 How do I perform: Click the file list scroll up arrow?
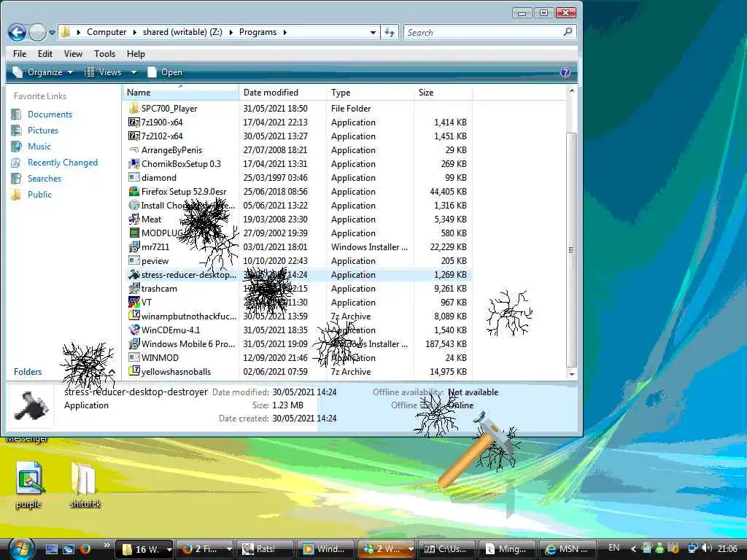(572, 90)
